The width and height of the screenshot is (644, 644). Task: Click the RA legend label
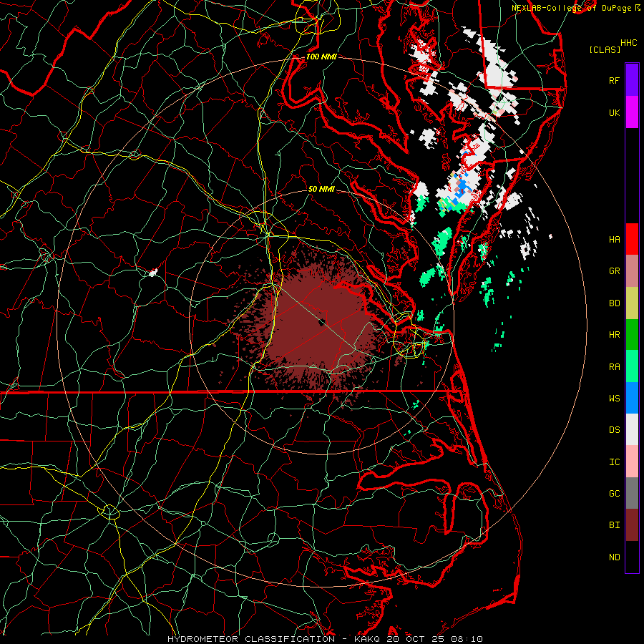tap(614, 367)
